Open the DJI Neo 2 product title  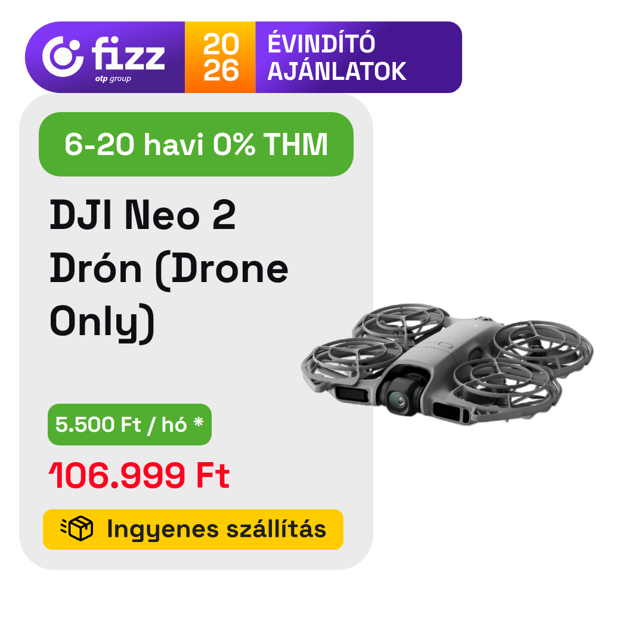tap(169, 269)
